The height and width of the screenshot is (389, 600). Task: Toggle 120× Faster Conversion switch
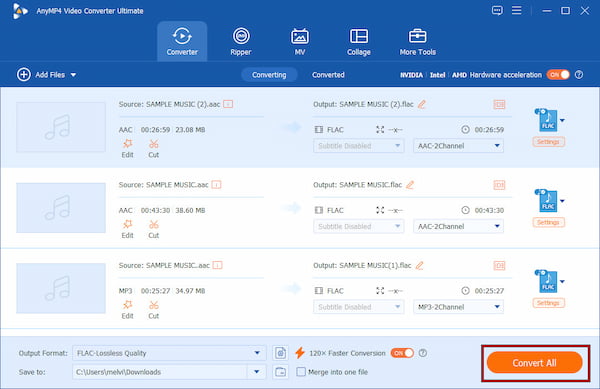(x=402, y=353)
